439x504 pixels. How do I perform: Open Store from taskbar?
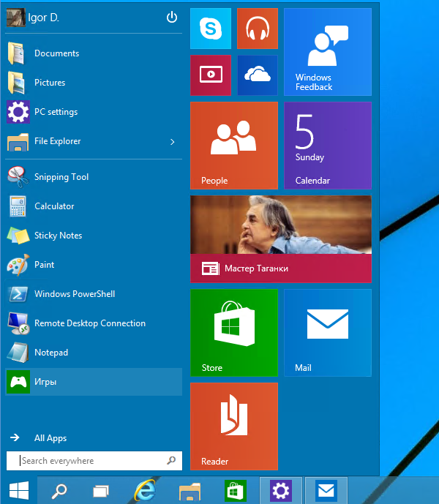[x=235, y=491]
